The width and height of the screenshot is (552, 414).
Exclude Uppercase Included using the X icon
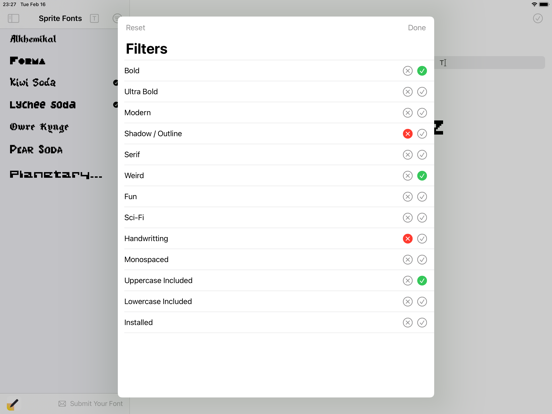coord(407,281)
